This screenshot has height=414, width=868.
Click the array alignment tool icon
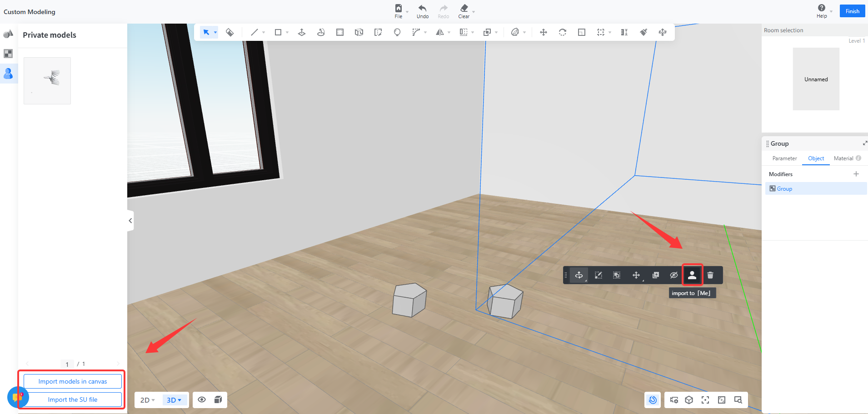coord(464,32)
